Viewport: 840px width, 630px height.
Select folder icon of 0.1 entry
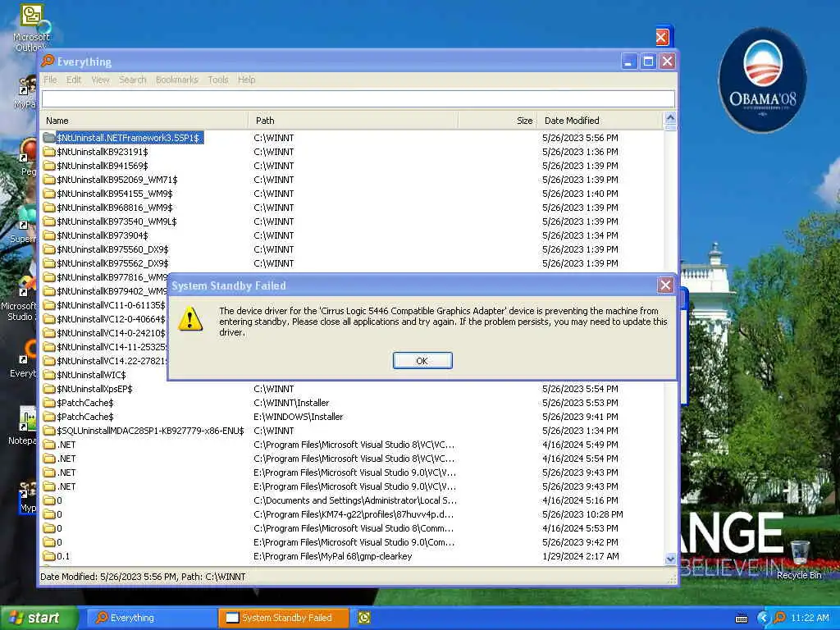49,556
